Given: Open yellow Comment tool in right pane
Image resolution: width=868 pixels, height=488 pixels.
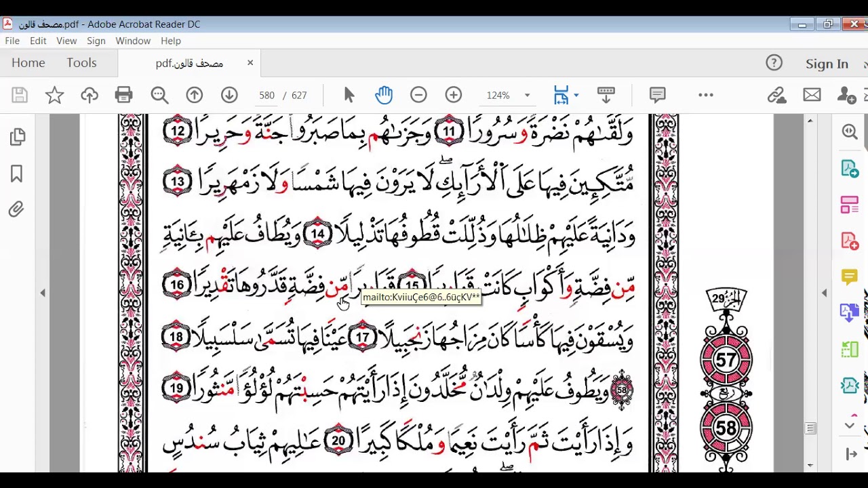Looking at the screenshot, I should tap(850, 277).
